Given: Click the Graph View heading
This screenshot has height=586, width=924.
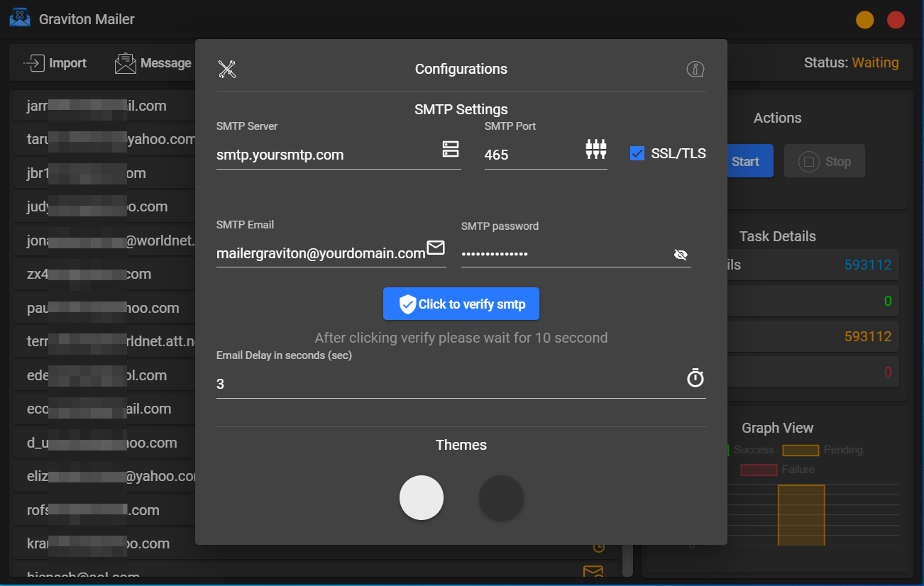Looking at the screenshot, I should click(777, 428).
